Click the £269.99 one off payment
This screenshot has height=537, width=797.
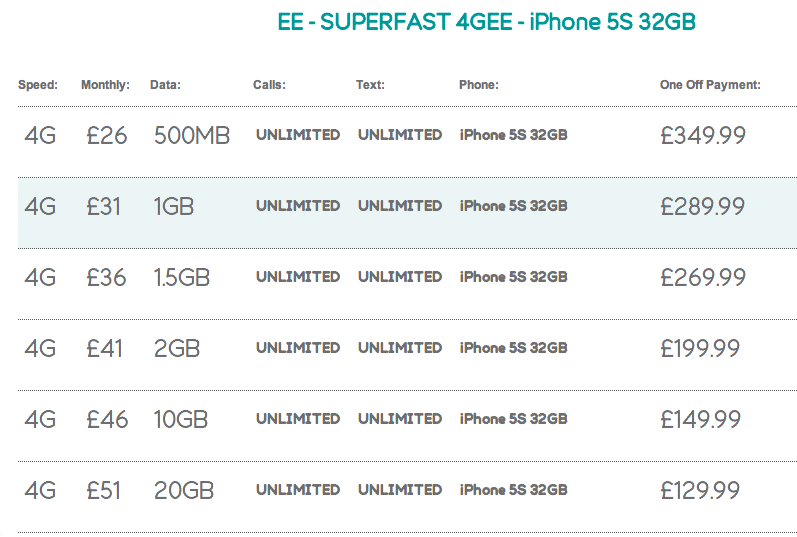click(x=703, y=277)
